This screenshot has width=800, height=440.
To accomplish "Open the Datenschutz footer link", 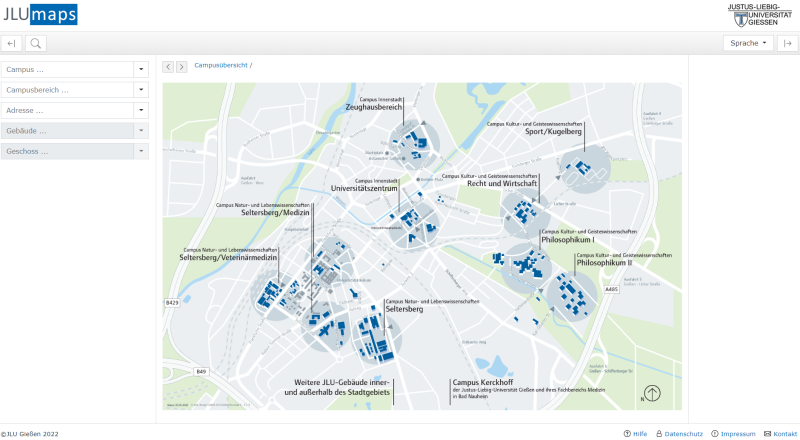I will pyautogui.click(x=679, y=434).
